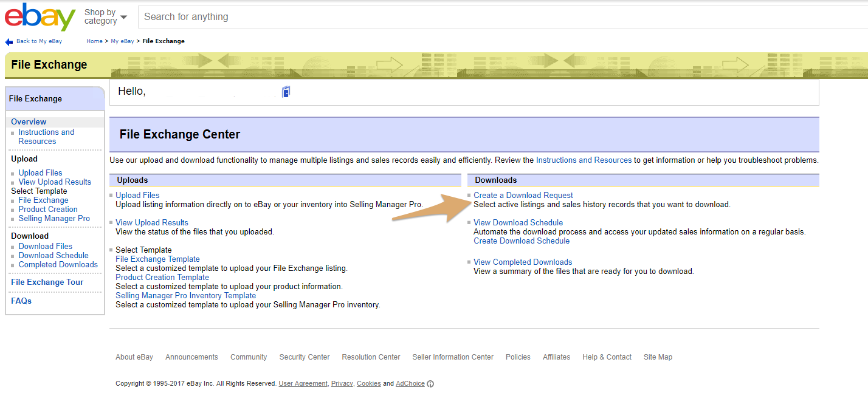The width and height of the screenshot is (868, 410).
Task: Open the File Exchange Template link
Action: coord(157,259)
